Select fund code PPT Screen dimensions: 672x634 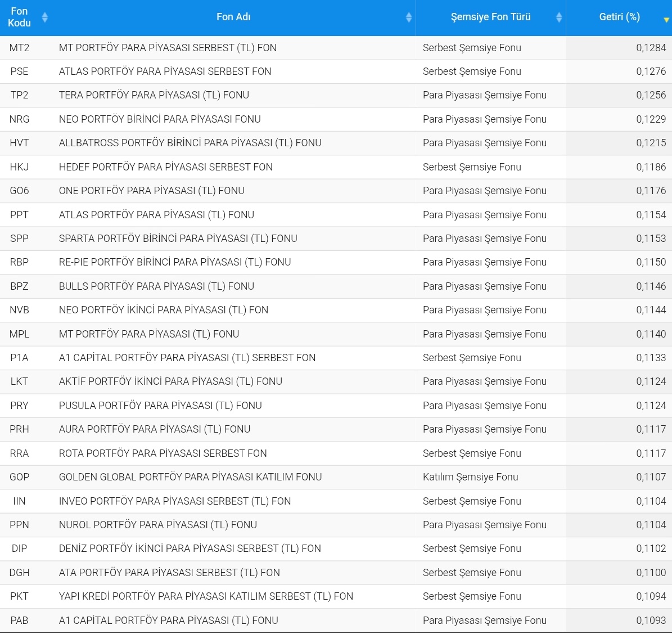(19, 215)
